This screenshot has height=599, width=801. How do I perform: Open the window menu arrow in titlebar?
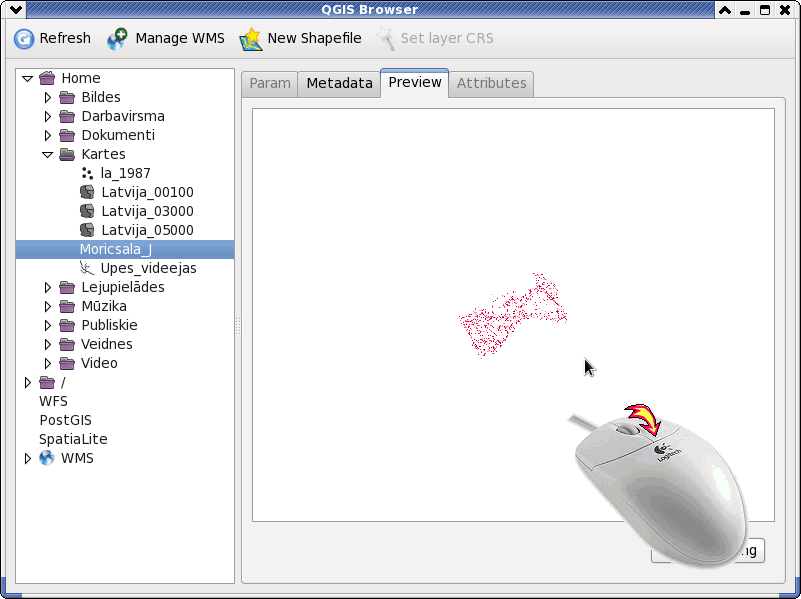pyautogui.click(x=16, y=10)
